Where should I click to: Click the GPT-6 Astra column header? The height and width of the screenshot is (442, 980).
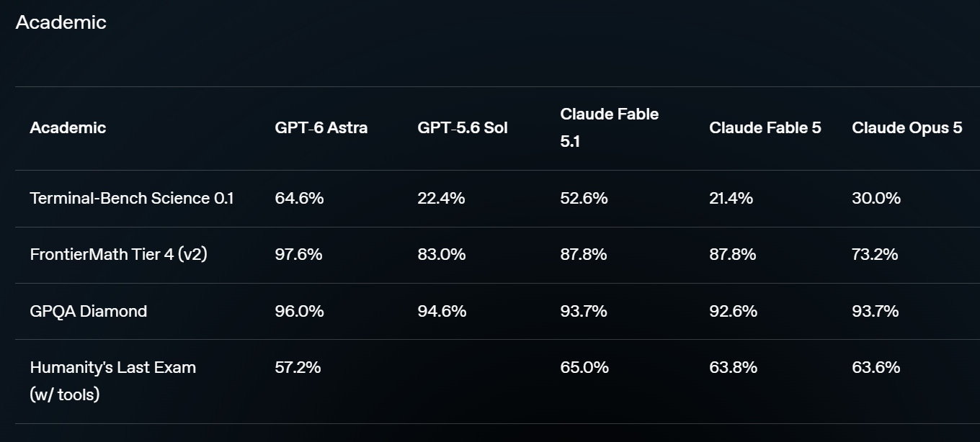tap(321, 128)
